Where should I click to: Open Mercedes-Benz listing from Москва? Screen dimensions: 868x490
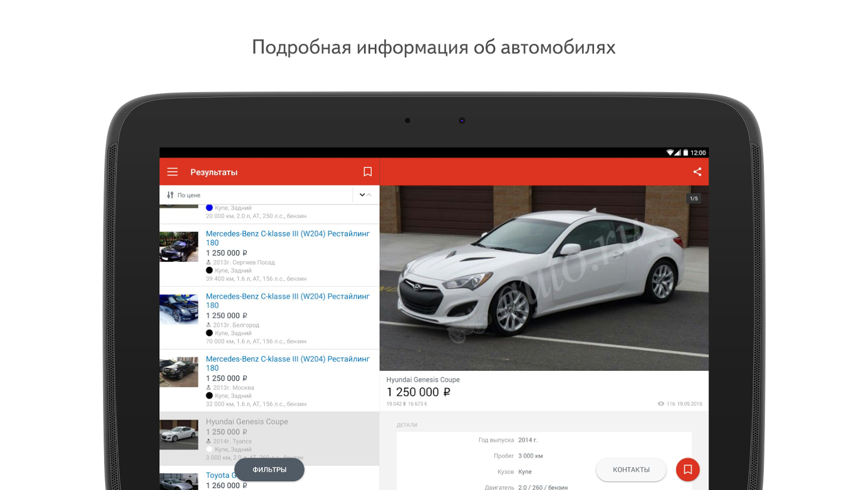[269, 381]
